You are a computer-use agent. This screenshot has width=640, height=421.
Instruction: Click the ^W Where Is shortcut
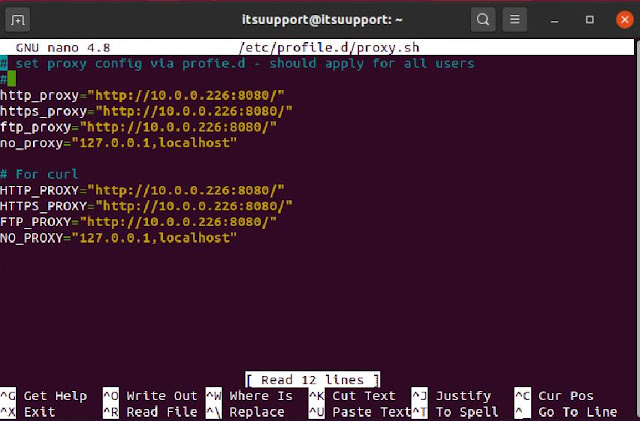coord(249,396)
